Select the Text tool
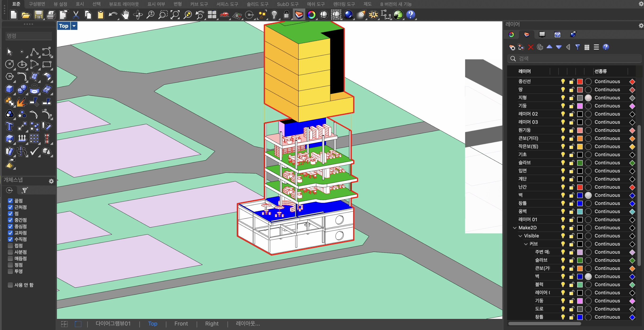The image size is (644, 330). tap(9, 126)
